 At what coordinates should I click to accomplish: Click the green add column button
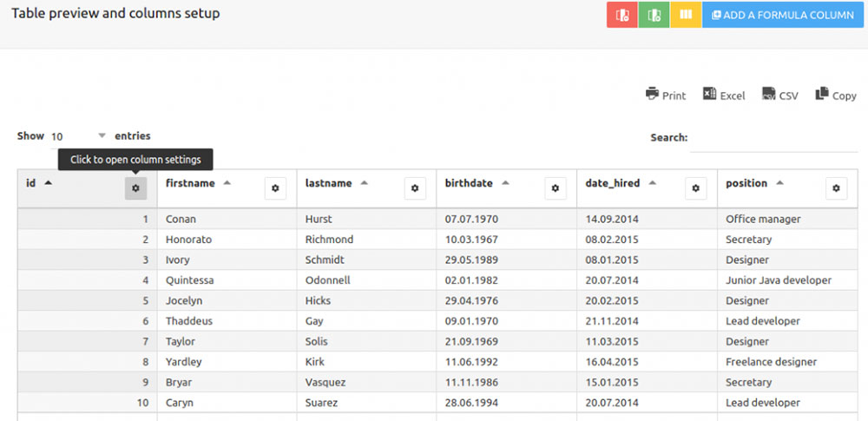tap(654, 15)
